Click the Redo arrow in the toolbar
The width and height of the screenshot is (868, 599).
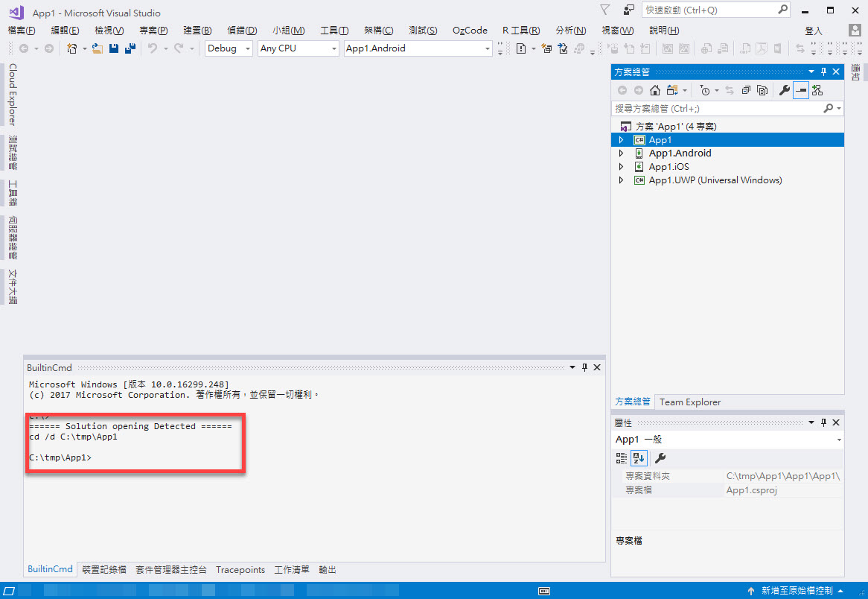(178, 48)
